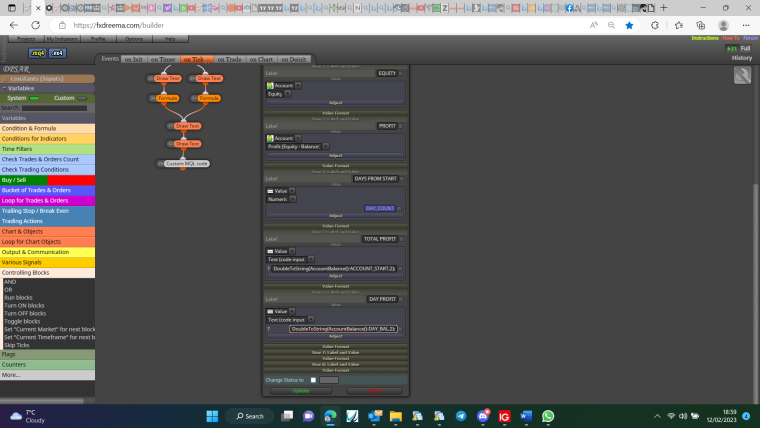This screenshot has width=760, height=428.
Task: Open Telegram from taskbar
Action: pos(461,416)
